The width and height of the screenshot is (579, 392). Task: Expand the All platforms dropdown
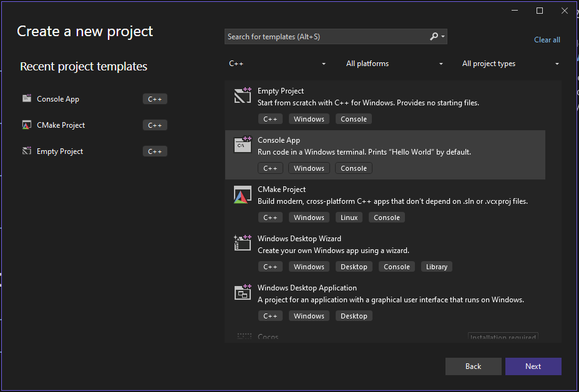point(394,64)
